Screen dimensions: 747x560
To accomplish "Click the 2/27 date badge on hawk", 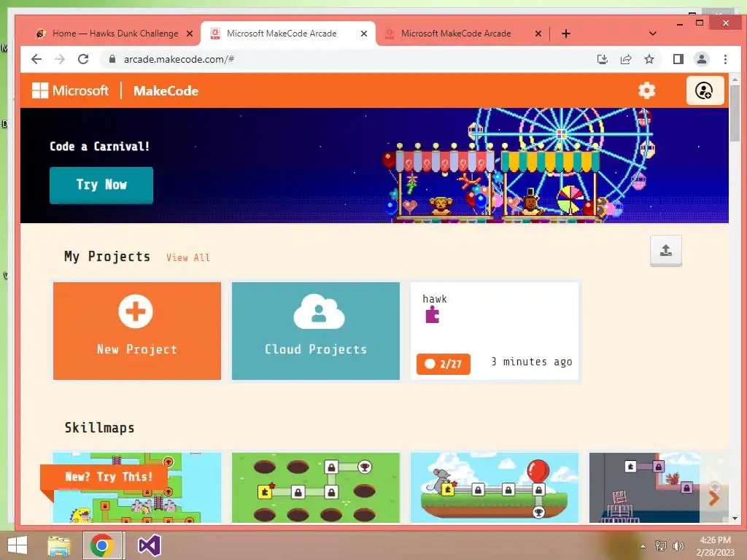I will click(x=443, y=364).
